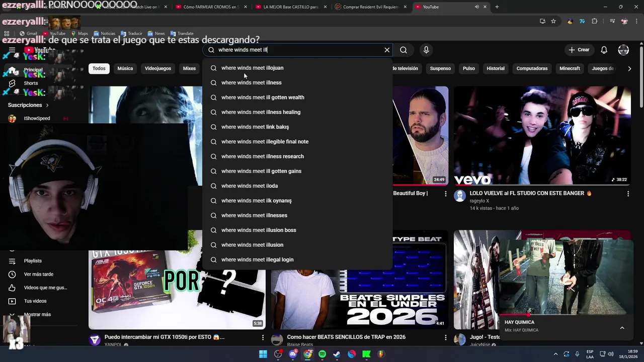Click the tray microphone icon
Image resolution: width=644 pixels, height=362 pixels.
(577, 354)
